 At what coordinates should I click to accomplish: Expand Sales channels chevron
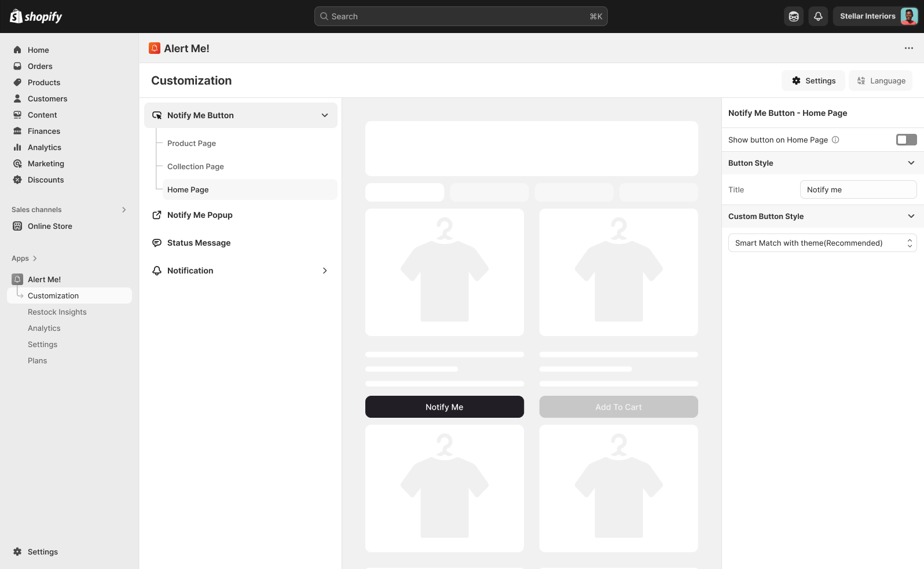[124, 210]
